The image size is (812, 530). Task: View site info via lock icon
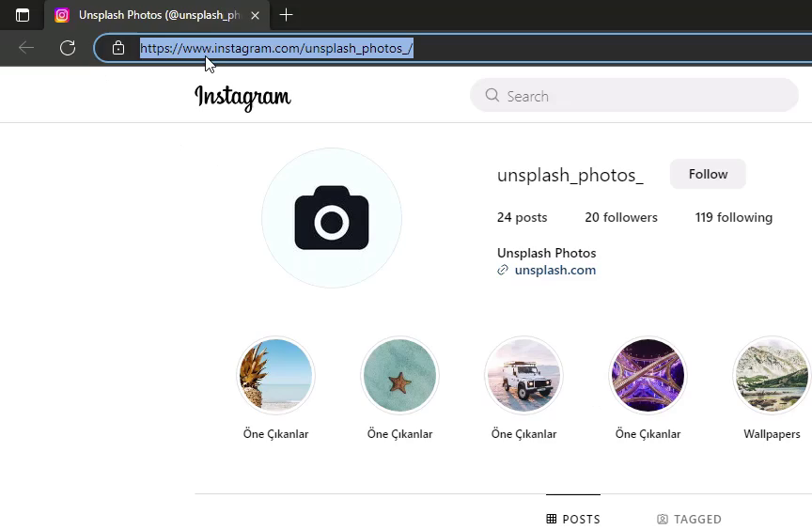118,48
